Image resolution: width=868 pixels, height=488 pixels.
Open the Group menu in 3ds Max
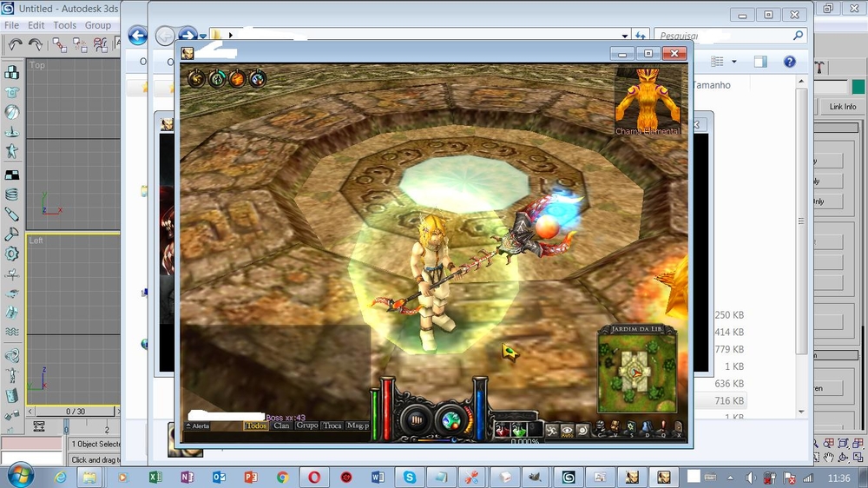click(98, 25)
